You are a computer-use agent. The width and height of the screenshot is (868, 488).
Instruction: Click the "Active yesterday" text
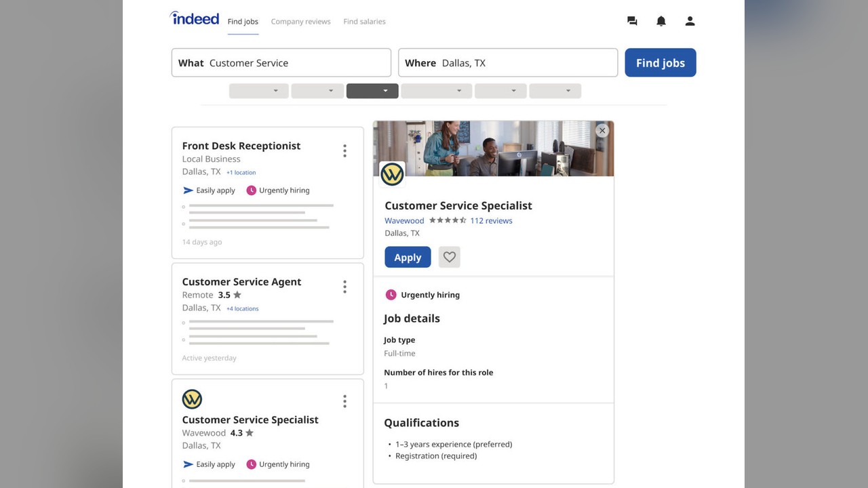click(x=209, y=358)
